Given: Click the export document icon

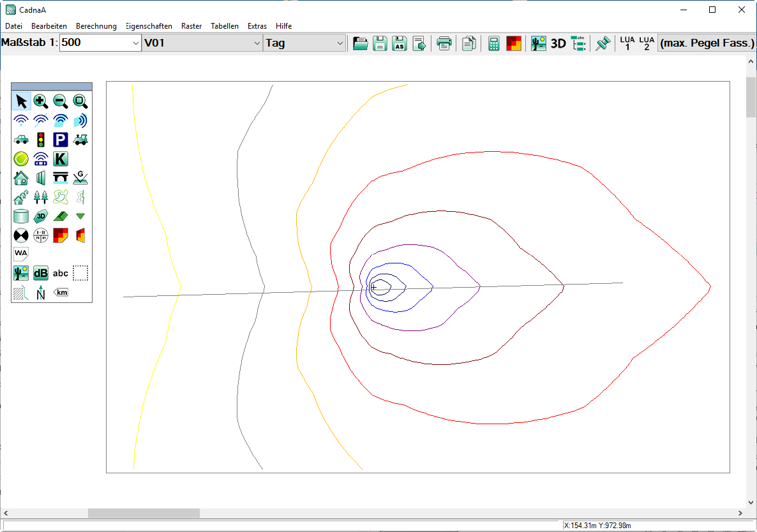Looking at the screenshot, I should tap(419, 43).
